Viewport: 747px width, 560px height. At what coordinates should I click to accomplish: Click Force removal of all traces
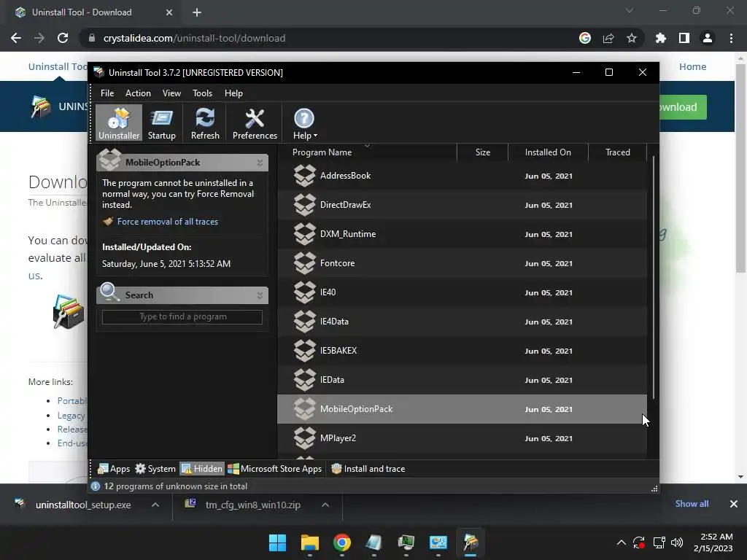pyautogui.click(x=168, y=222)
